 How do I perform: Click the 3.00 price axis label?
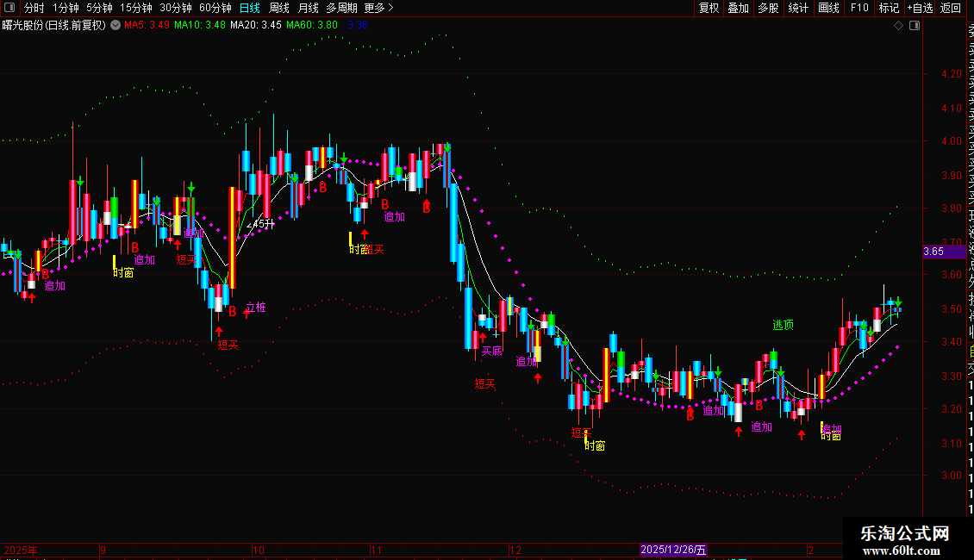point(952,476)
